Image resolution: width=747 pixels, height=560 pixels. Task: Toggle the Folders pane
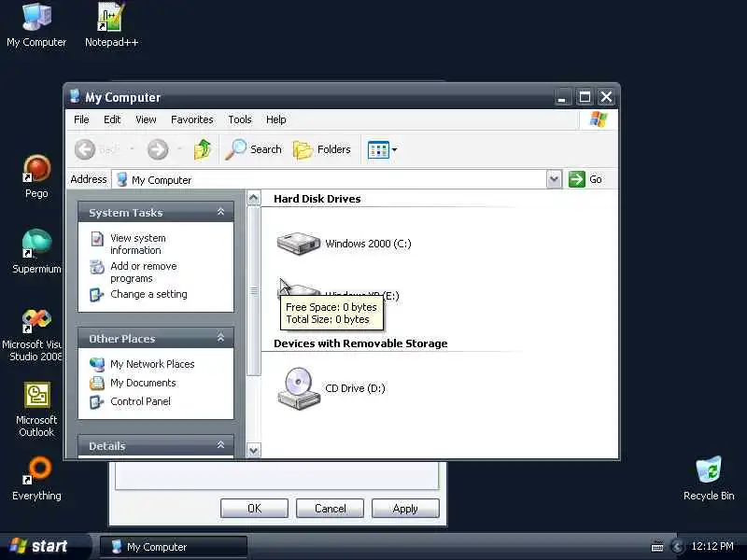click(x=321, y=149)
